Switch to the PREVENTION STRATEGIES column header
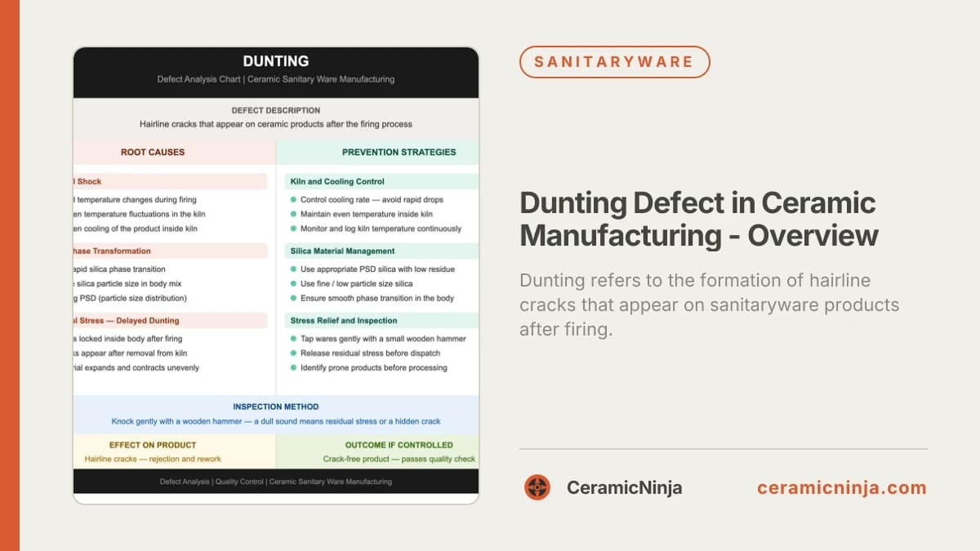The width and height of the screenshot is (980, 551). [x=399, y=152]
